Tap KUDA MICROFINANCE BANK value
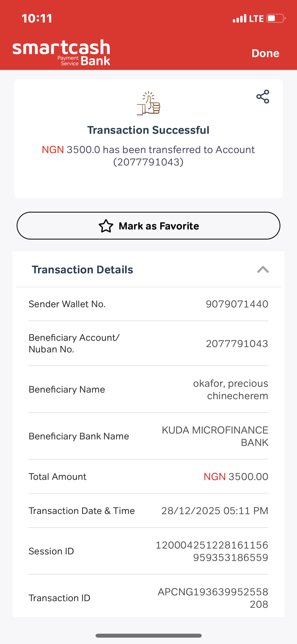The image size is (297, 644). tap(215, 436)
